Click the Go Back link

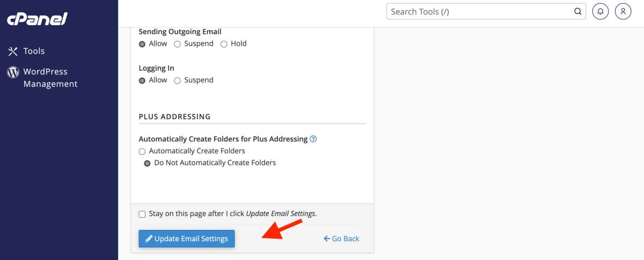(341, 239)
